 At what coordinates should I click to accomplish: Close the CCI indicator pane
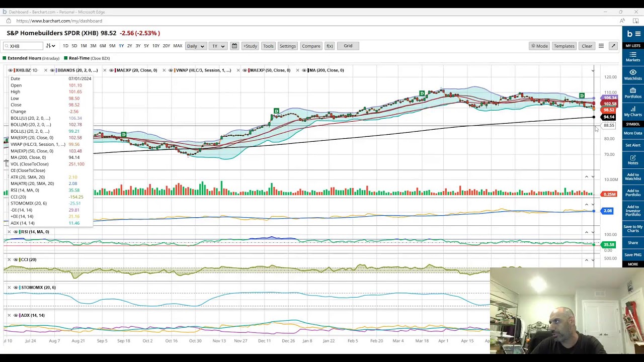pyautogui.click(x=9, y=259)
